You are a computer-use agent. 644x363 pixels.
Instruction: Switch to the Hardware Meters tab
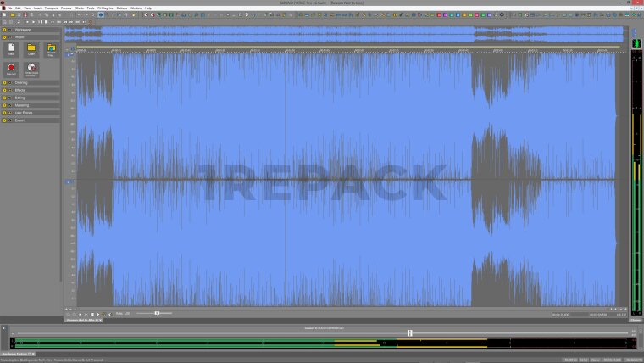[16, 353]
